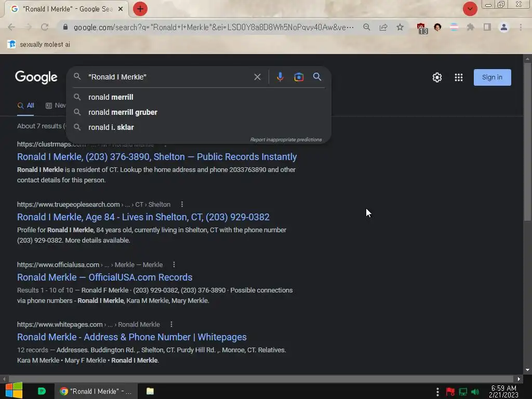The height and width of the screenshot is (399, 532).
Task: Open Google quick settings gear
Action: click(x=437, y=77)
